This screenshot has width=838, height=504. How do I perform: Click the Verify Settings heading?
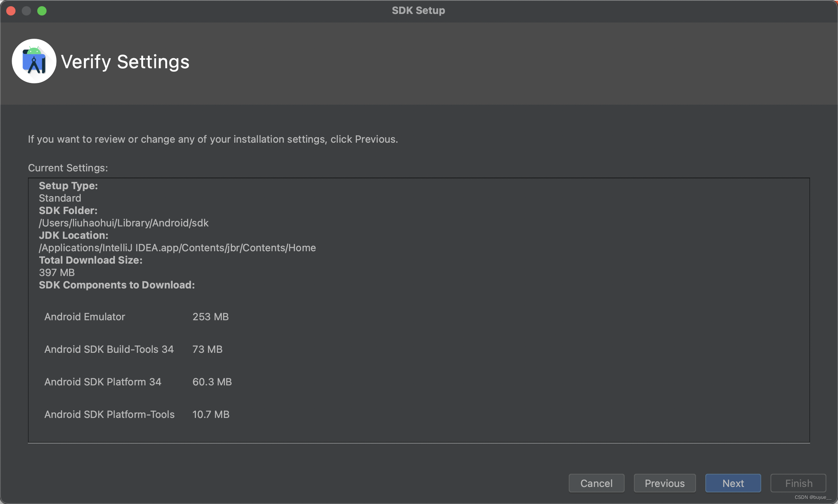coord(125,62)
